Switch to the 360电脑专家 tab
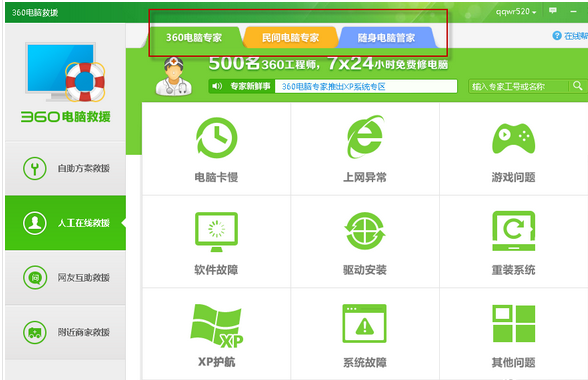The image size is (588, 380). [x=194, y=38]
